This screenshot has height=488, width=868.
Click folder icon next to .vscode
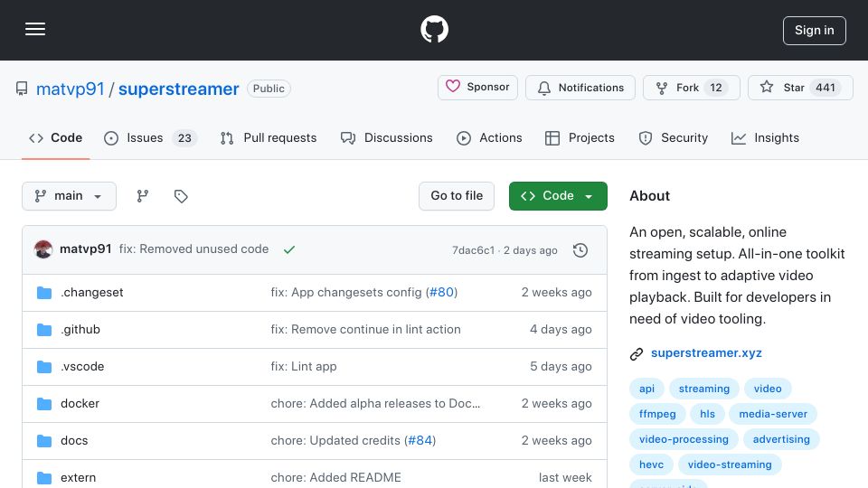tap(44, 367)
